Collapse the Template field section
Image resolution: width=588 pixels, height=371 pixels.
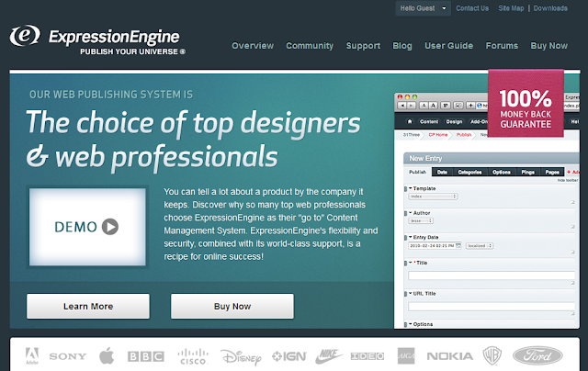(411, 188)
